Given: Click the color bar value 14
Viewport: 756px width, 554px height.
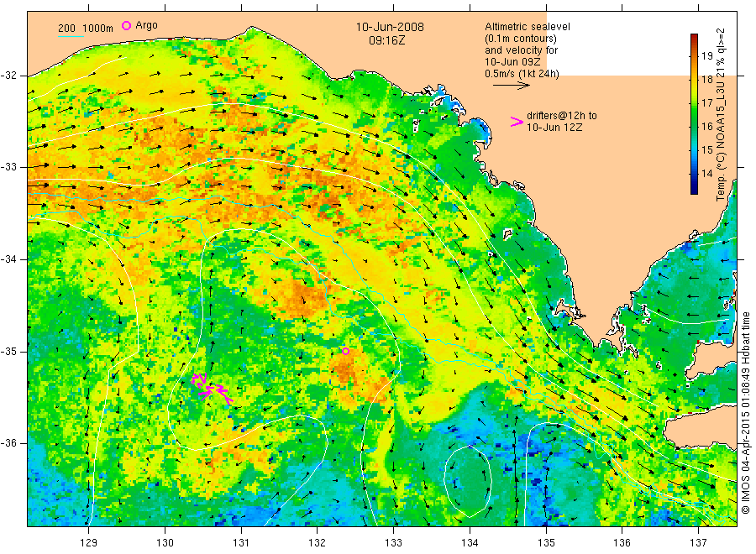Looking at the screenshot, I should pos(706,174).
